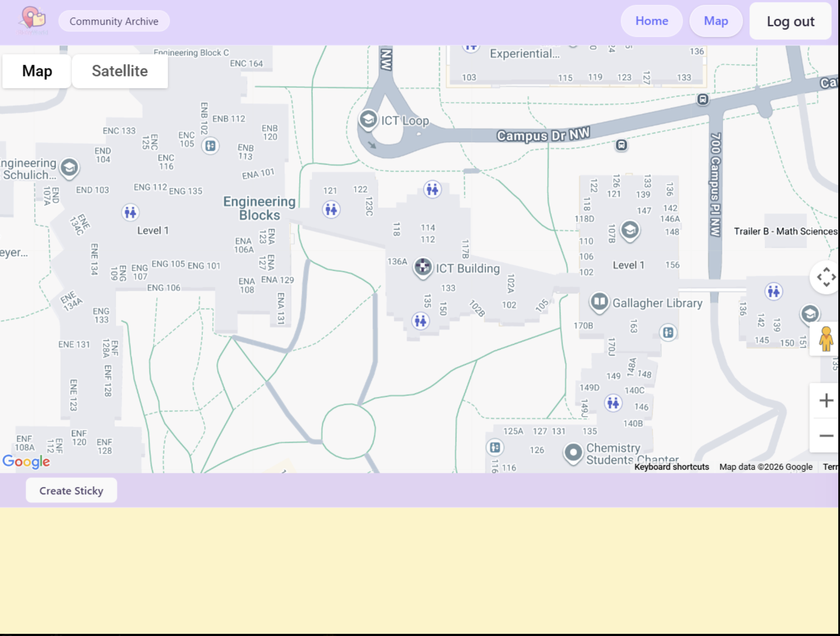Screen dimensions: 840x636
Task: Open the Community Archive link
Action: [114, 21]
